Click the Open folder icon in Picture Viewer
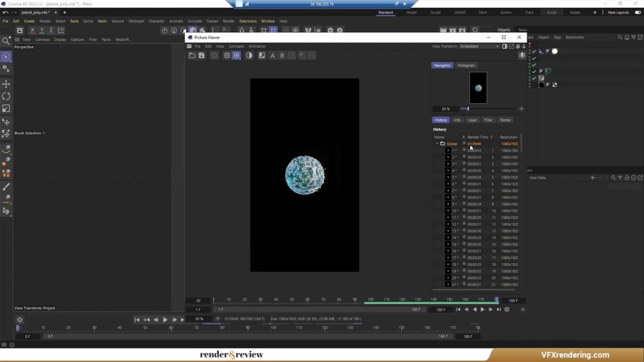The height and width of the screenshot is (362, 644). click(x=192, y=55)
